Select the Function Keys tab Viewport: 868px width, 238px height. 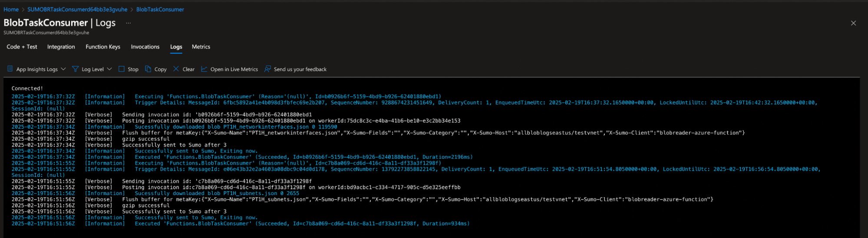pyautogui.click(x=103, y=47)
